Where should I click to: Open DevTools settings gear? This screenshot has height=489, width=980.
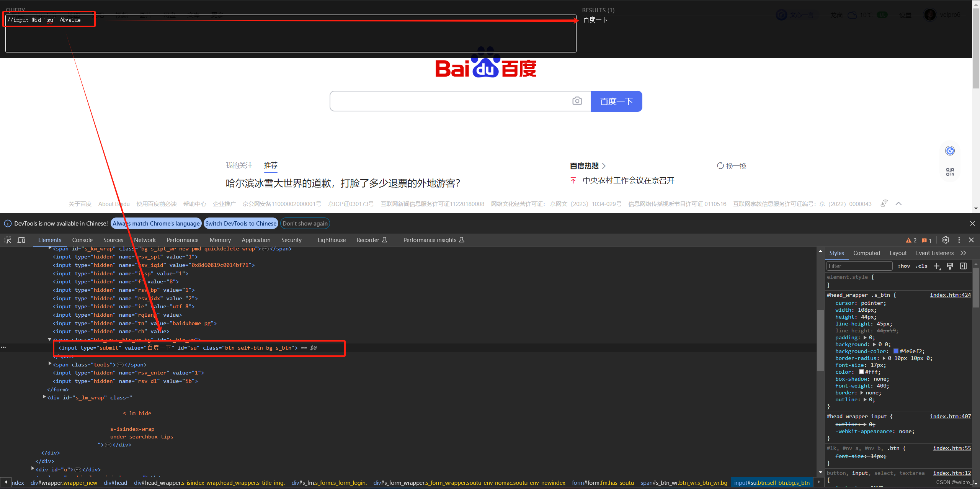coord(946,240)
